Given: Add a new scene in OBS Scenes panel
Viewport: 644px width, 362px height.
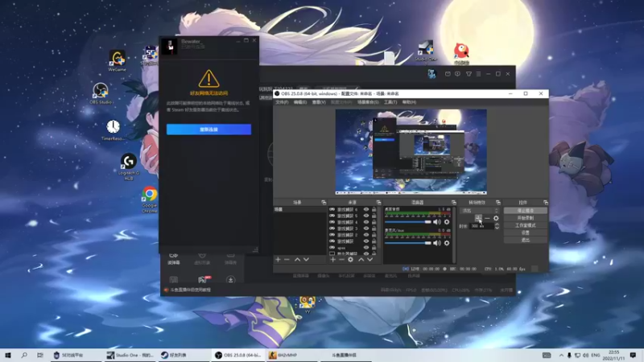Looking at the screenshot, I should [278, 259].
